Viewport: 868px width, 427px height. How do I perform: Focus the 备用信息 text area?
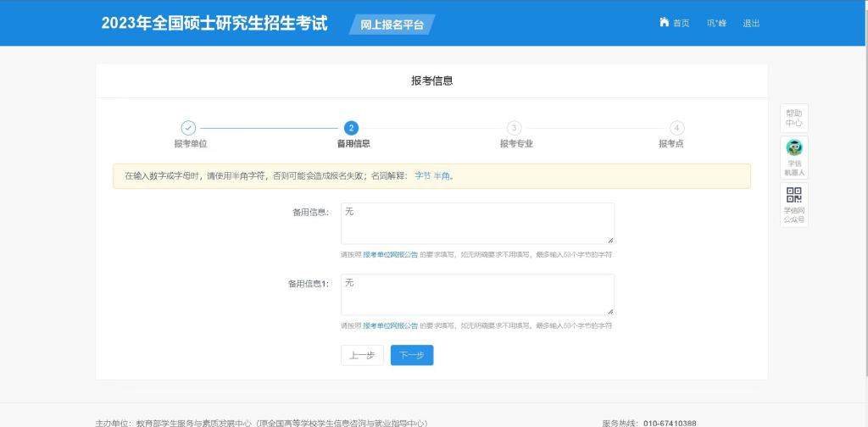coord(477,224)
